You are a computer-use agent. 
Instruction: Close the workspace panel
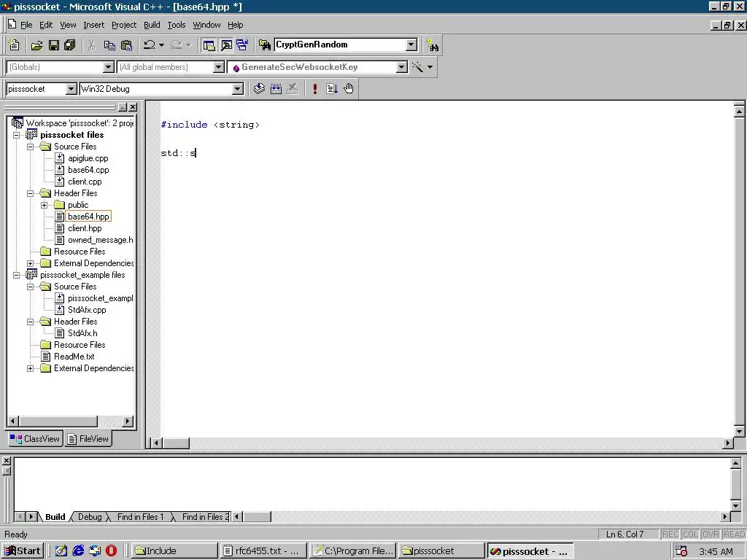[133, 107]
